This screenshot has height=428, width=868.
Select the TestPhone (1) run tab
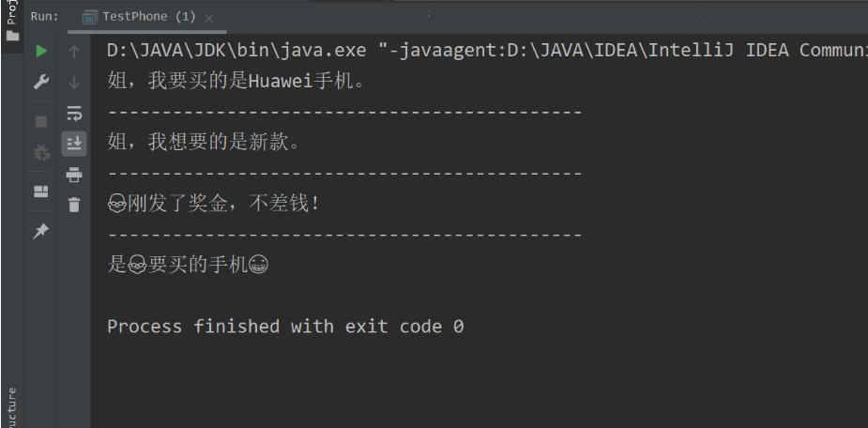(x=139, y=17)
